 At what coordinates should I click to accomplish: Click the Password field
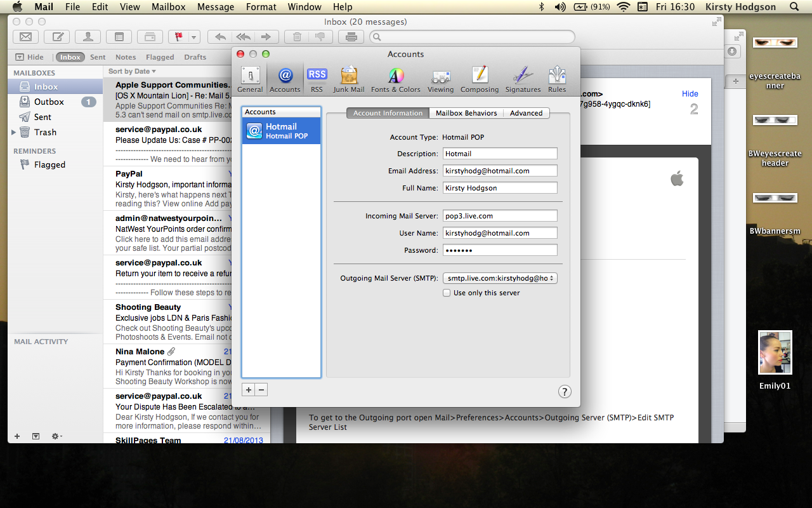coord(499,250)
